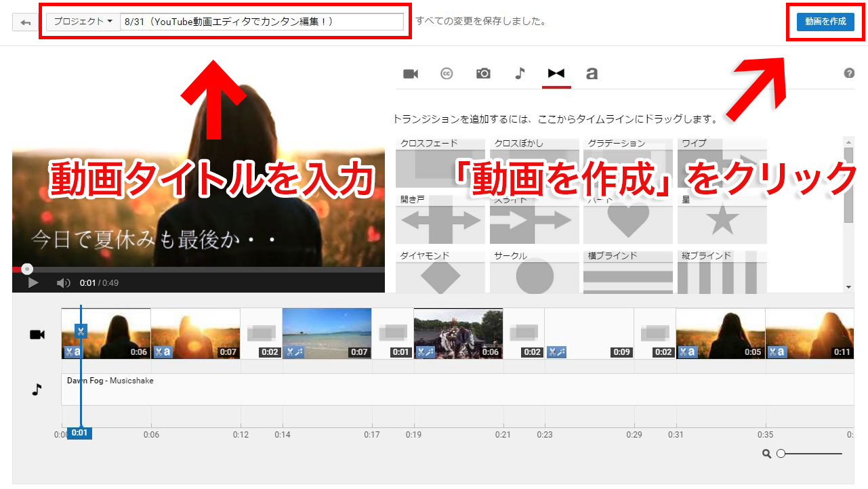Click the video title input field
Screen dimensions: 868x489
(262, 22)
